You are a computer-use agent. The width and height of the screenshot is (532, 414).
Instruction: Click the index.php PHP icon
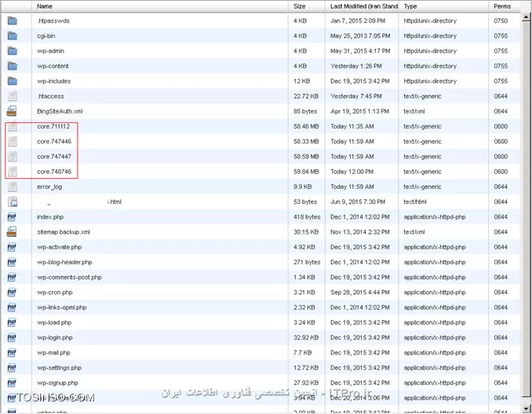click(x=12, y=217)
